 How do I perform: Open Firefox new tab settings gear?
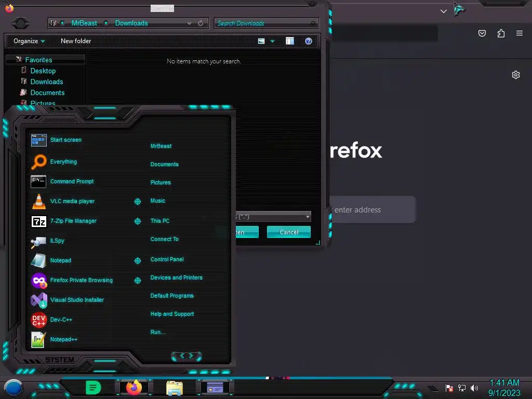coord(516,75)
